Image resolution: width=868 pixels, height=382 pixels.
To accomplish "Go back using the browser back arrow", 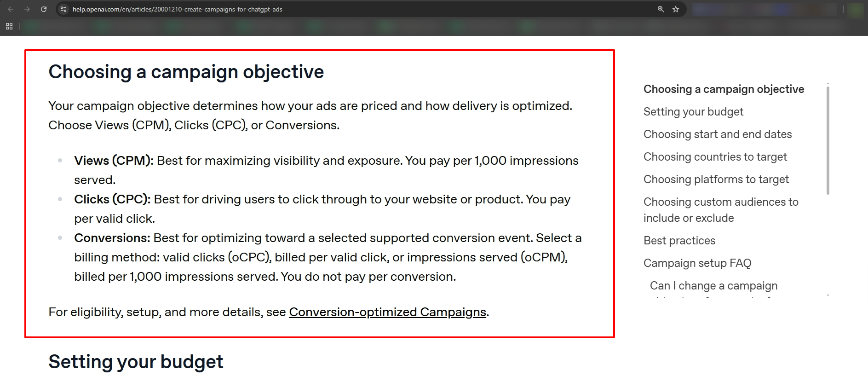I will pos(11,9).
